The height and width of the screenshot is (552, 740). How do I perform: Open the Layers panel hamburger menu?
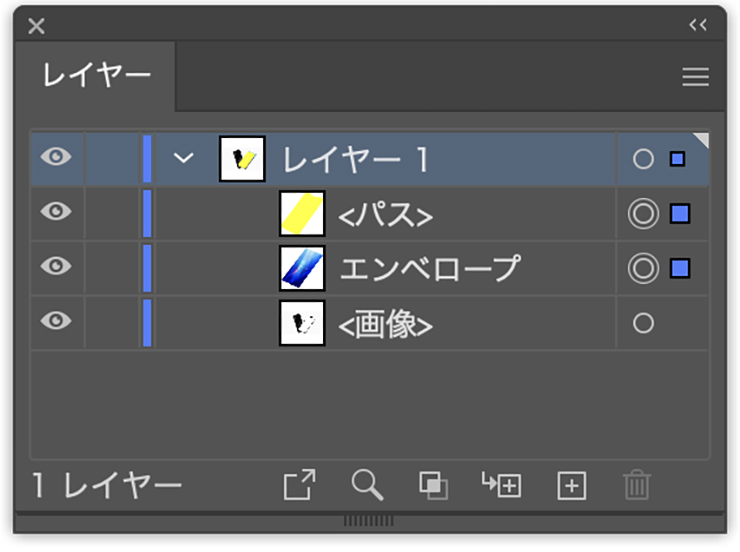pos(695,77)
